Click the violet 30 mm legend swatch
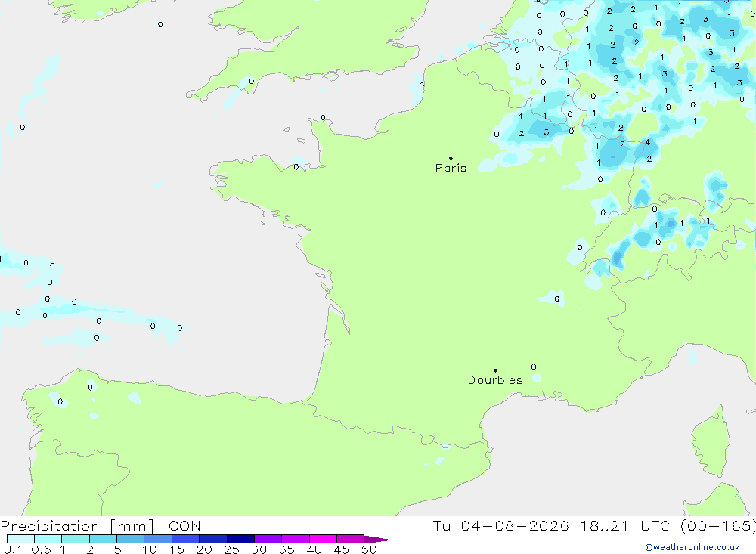756x554 pixels. coord(268,539)
